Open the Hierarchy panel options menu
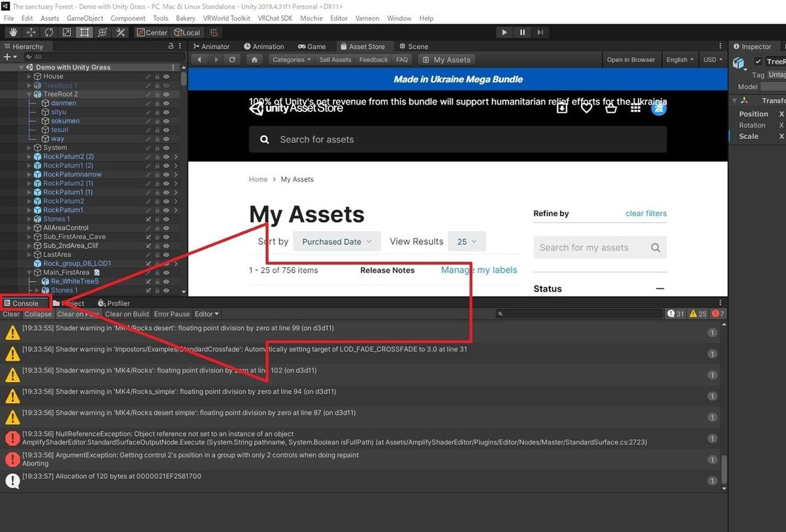Image resolution: width=786 pixels, height=532 pixels. click(180, 47)
